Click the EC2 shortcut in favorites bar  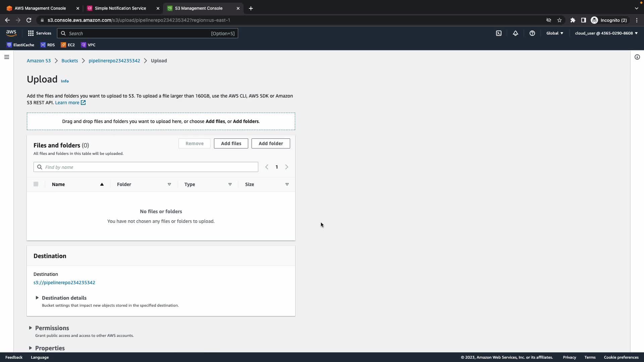[x=68, y=45]
